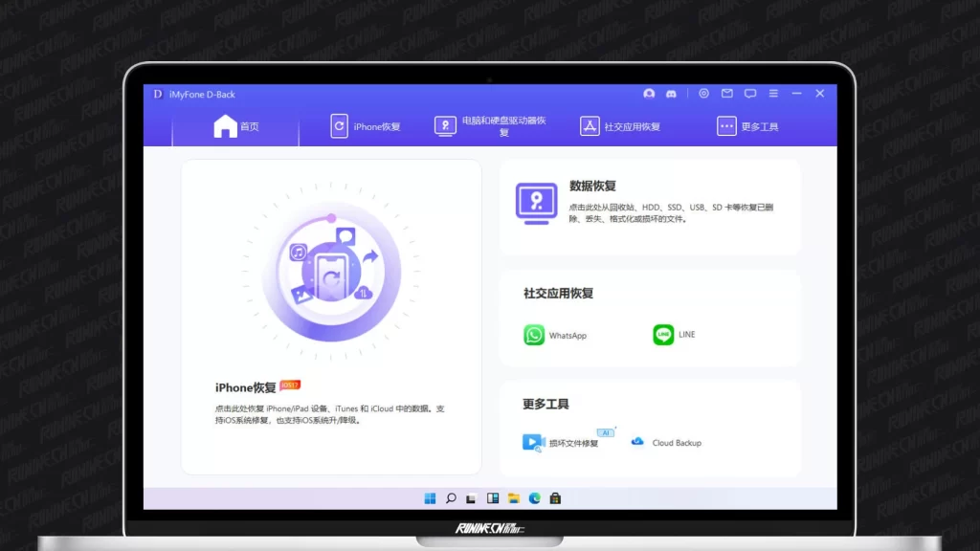Viewport: 980px width, 551px height.
Task: Open the 电脑和硬盘驱动器恢复 tab
Action: tap(492, 126)
